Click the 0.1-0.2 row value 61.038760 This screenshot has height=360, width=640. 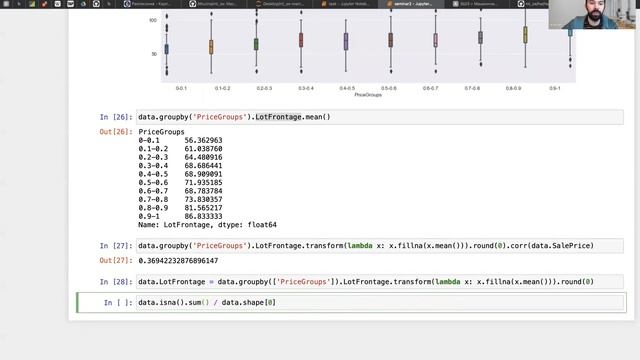(203, 149)
